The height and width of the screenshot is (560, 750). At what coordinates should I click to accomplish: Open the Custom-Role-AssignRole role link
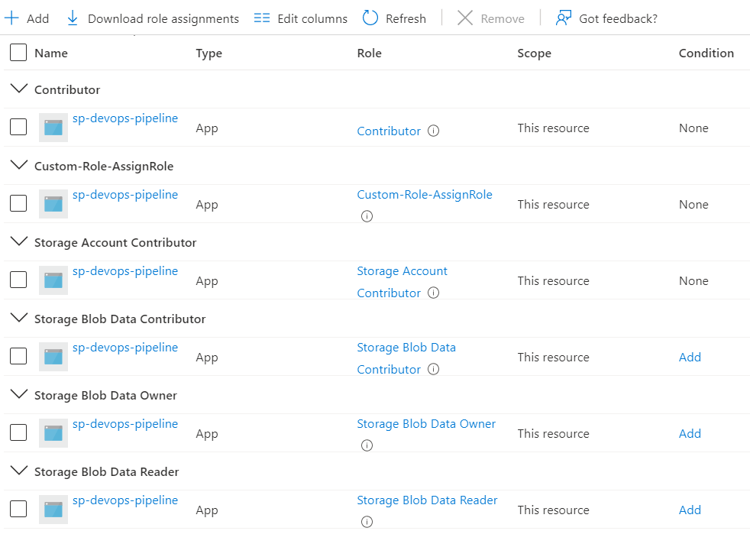[x=425, y=195]
